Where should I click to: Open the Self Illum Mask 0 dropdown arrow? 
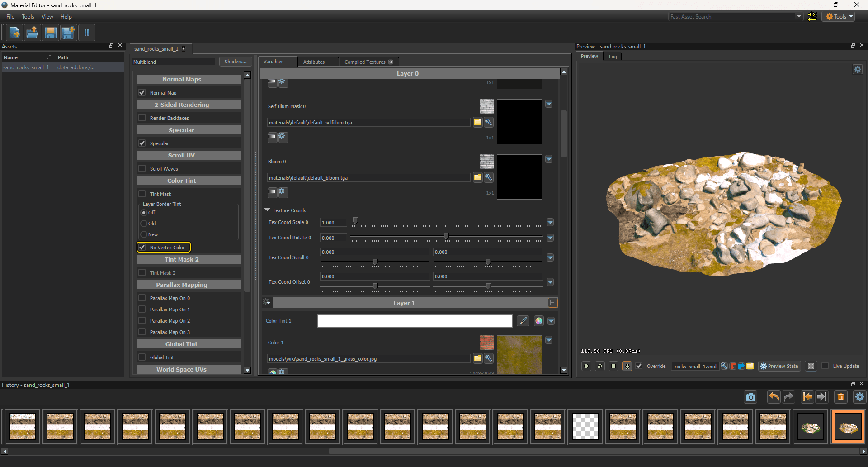coord(549,104)
